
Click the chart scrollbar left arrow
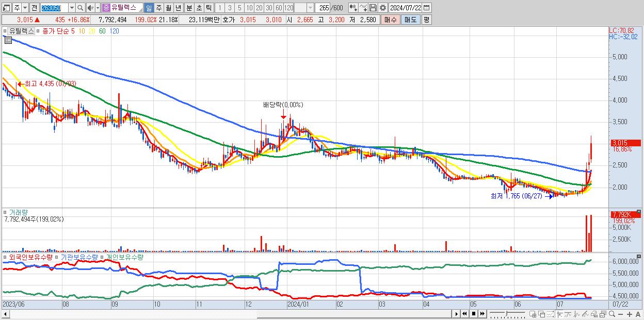coord(5,313)
